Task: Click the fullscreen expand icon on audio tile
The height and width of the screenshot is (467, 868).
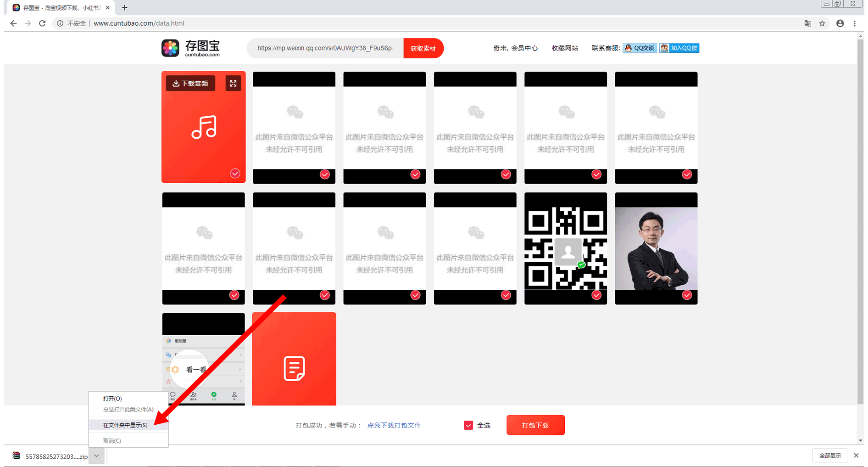Action: click(x=233, y=84)
